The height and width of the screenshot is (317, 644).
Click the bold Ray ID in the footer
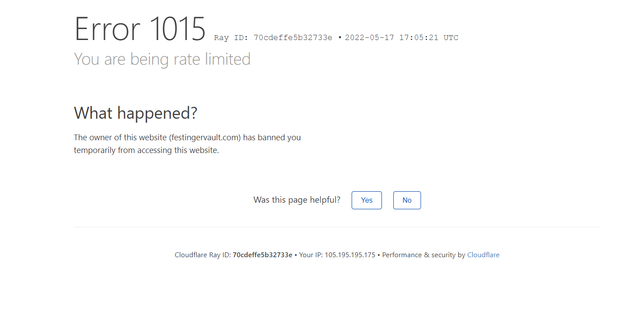[263, 255]
